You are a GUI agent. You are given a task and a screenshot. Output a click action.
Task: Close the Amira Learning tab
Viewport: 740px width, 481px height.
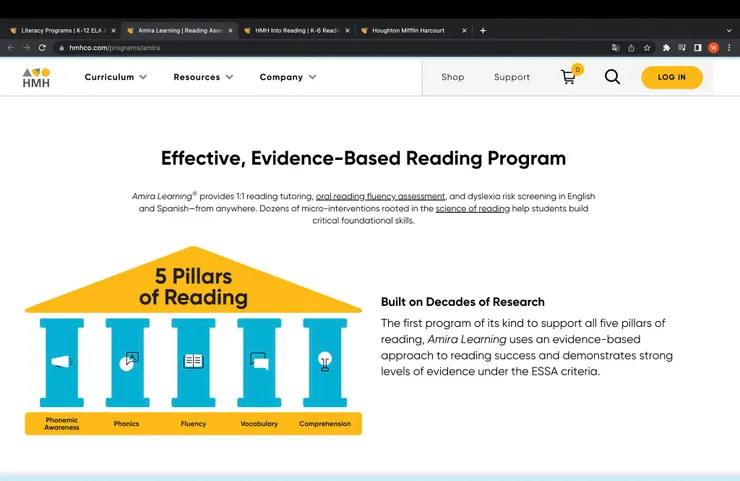coord(230,31)
